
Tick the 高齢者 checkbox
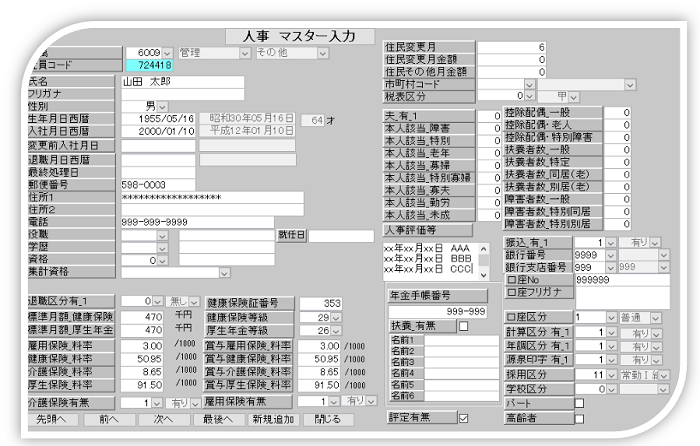pos(578,417)
